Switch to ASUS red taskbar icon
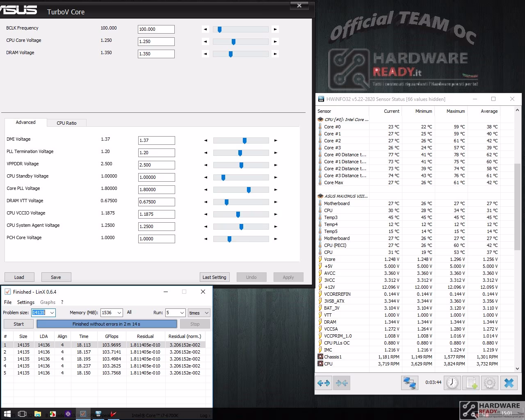Viewport: 525px width, 420px height. coord(114,414)
